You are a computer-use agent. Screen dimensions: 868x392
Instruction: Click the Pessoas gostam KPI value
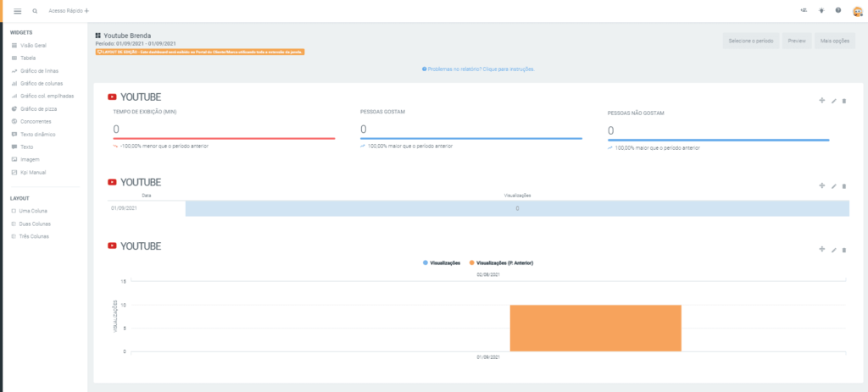coord(364,130)
